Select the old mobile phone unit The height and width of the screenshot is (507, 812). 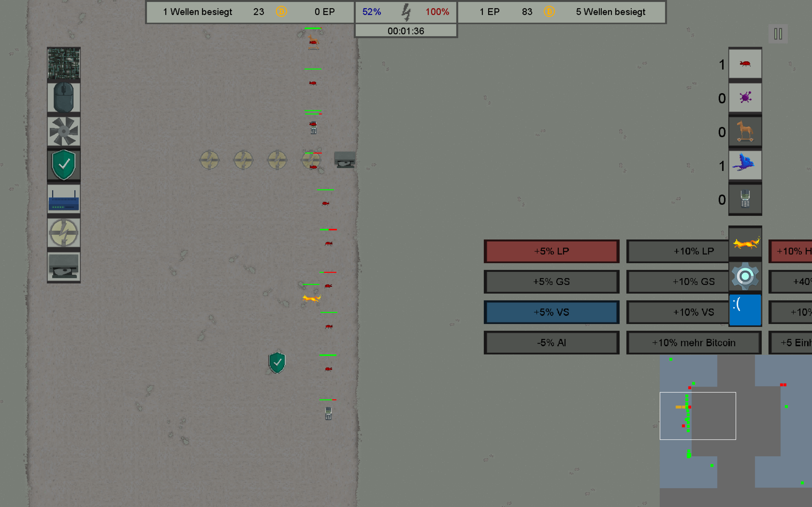coord(745,199)
